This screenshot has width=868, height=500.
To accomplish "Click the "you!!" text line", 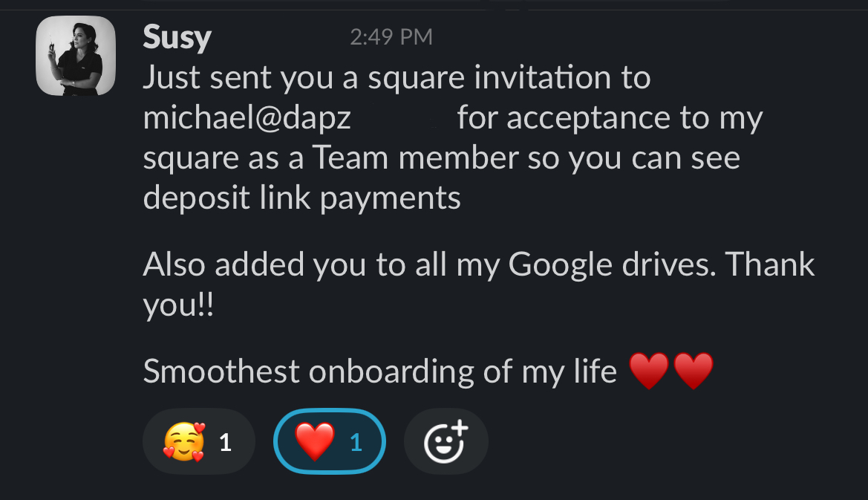I will (178, 305).
